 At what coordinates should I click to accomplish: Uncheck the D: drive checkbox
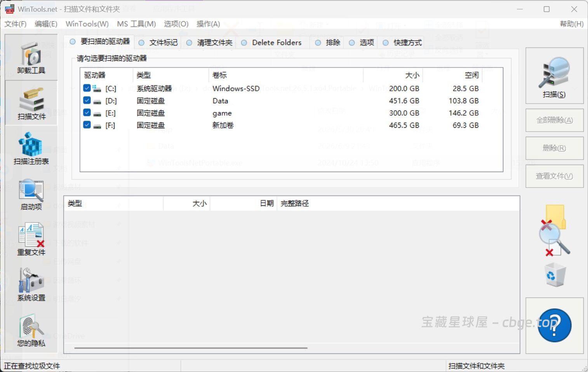(x=87, y=101)
